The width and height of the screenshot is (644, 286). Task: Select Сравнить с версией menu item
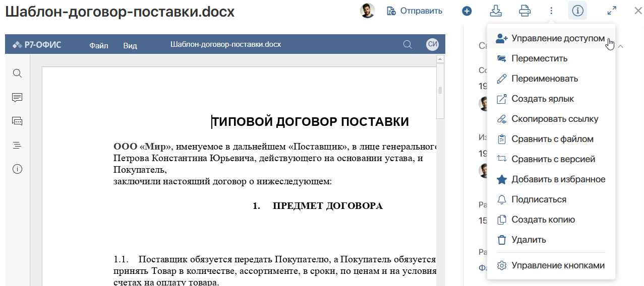(551, 159)
